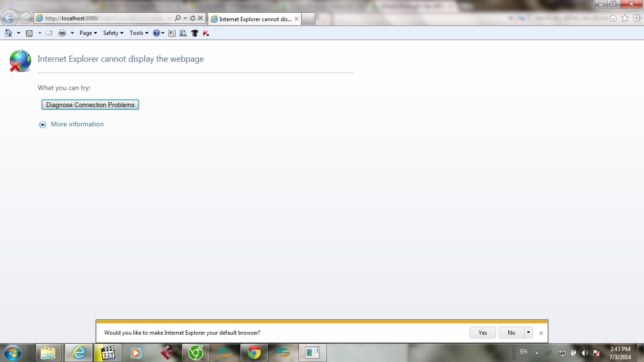Expand the dropdown arrow beside No

click(528, 332)
